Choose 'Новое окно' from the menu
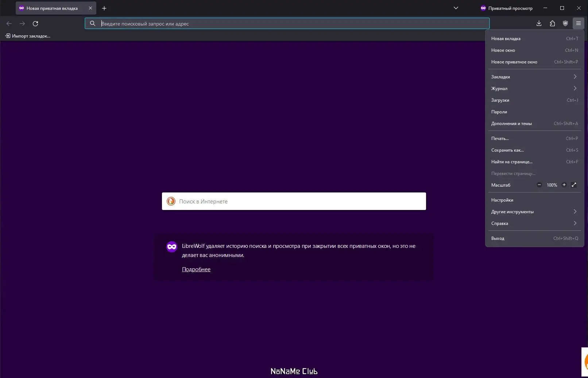This screenshot has height=378, width=588. pyautogui.click(x=534, y=50)
